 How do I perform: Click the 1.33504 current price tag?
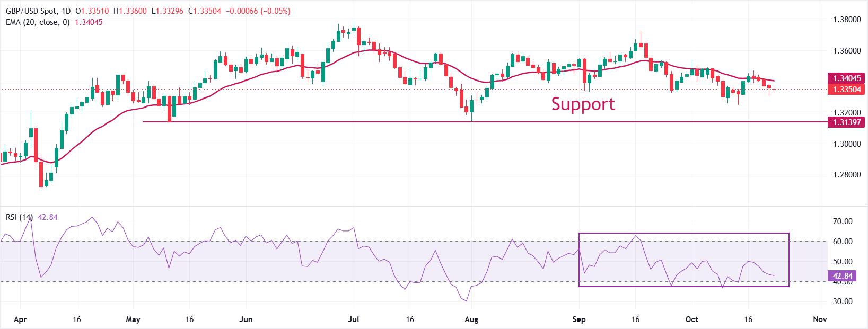(846, 89)
